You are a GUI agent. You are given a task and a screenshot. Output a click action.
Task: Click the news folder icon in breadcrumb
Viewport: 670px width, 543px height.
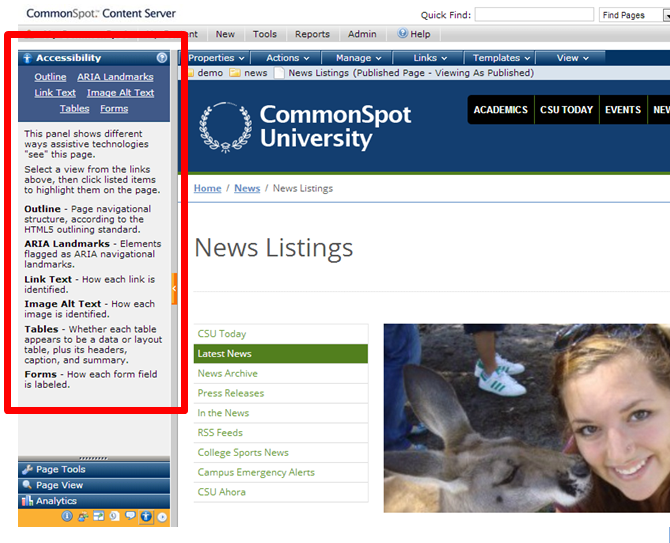(235, 73)
